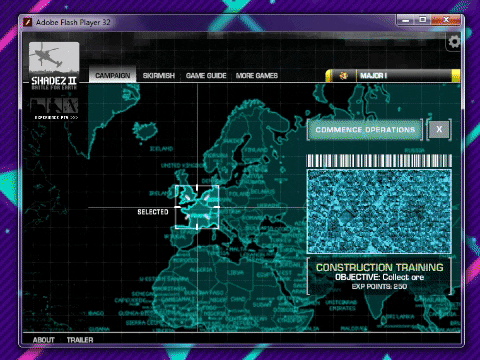The height and width of the screenshot is (360, 480).
Task: Maximize the Flash Player window
Action: [x=423, y=20]
